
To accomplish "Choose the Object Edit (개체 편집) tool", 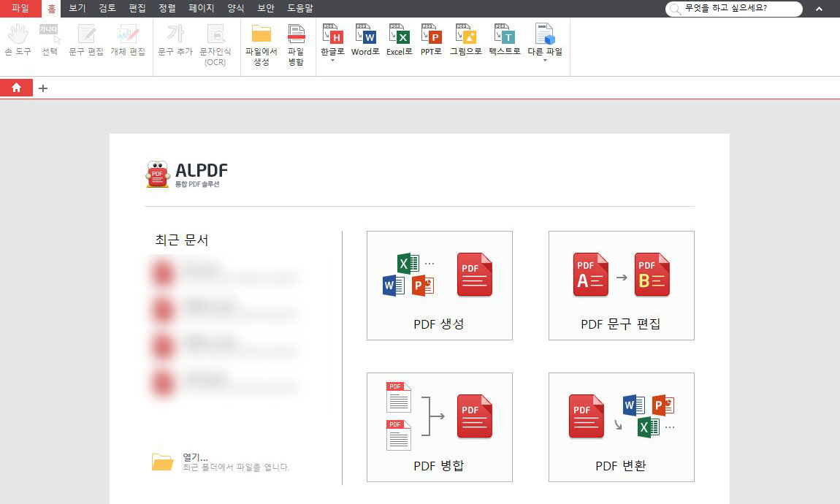I will point(128,40).
